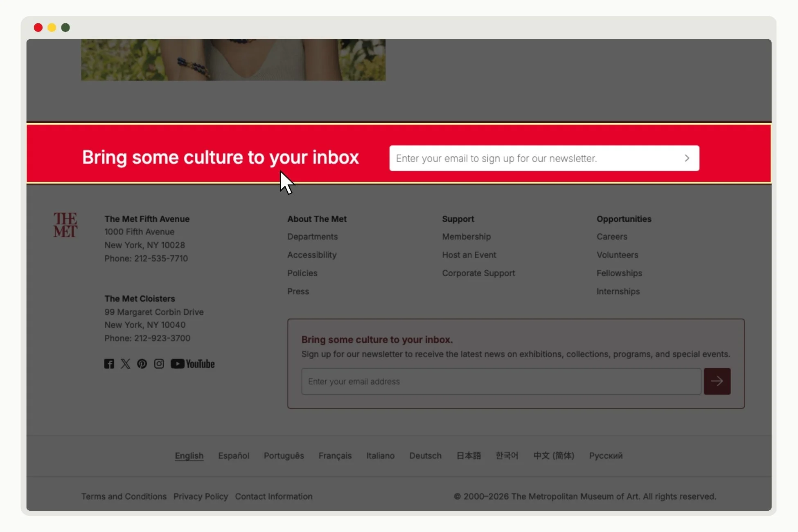Click the copyright notice text

coord(585,496)
